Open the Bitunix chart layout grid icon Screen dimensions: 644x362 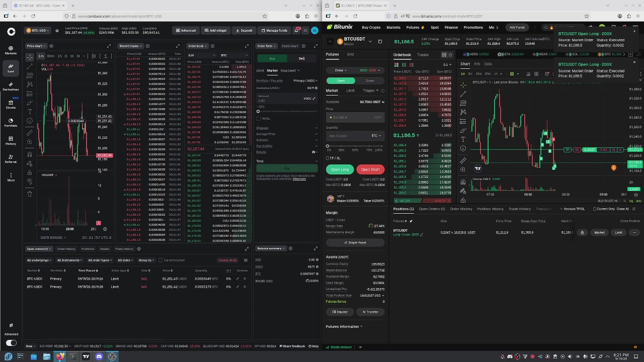tap(536, 74)
